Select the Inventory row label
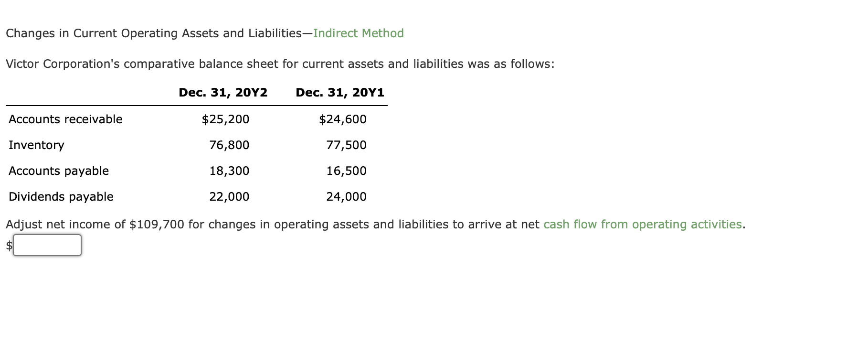Screen dimensions: 868x344 click(x=36, y=145)
